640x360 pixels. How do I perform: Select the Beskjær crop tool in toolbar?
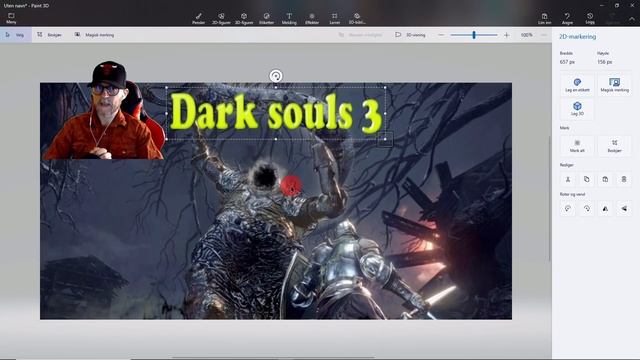click(49, 35)
